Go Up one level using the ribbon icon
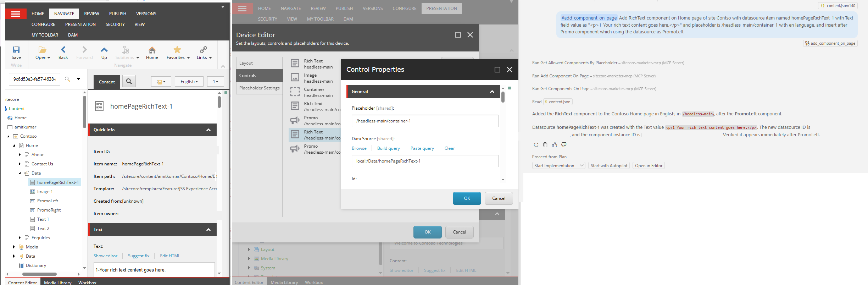Screen dimensions: 868x285 pyautogui.click(x=104, y=50)
